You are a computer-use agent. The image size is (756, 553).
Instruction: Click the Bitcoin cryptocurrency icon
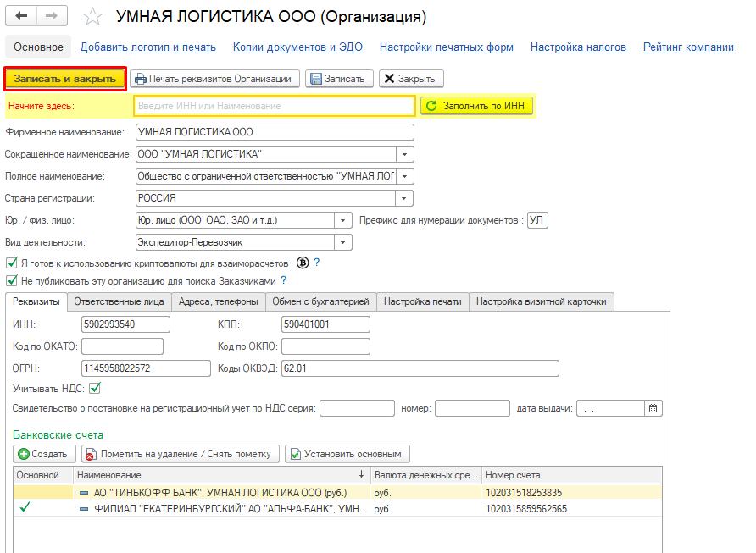tap(303, 263)
